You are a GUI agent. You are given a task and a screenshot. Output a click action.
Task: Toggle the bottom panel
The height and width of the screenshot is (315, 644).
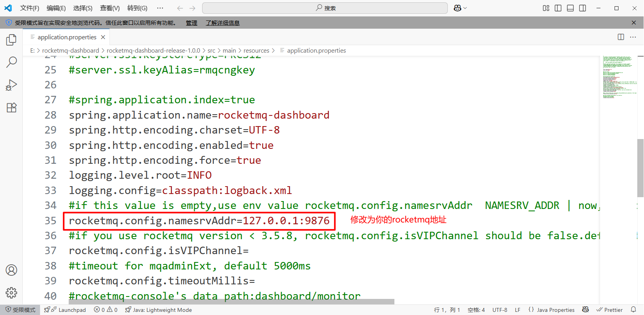coord(570,8)
